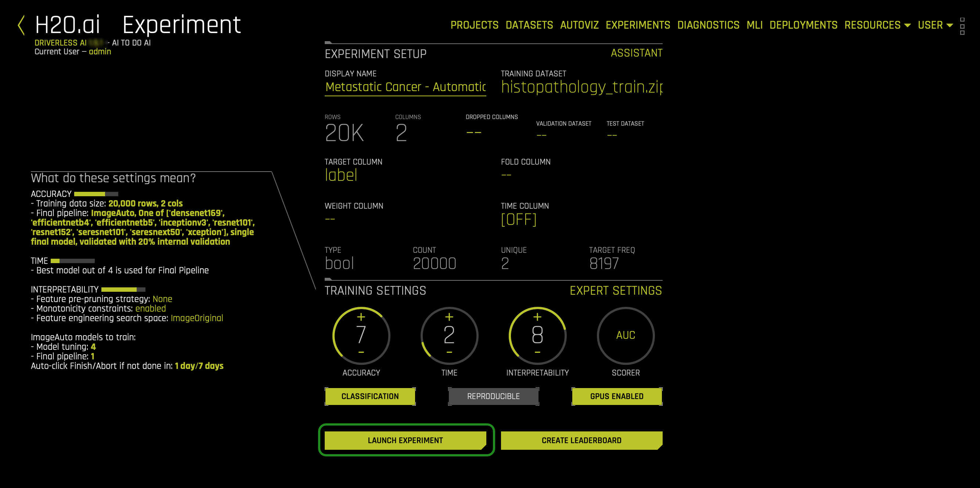Screen dimensions: 980x488
Task: Click the columns value '2' under COLUMNS
Action: pos(401,133)
